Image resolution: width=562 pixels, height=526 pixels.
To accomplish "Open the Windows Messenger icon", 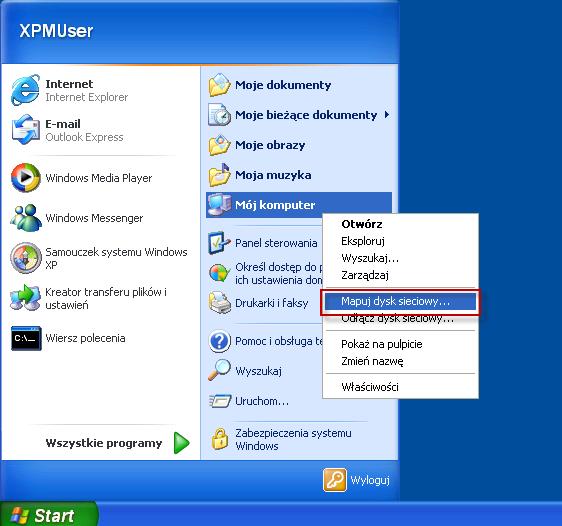I will 25,218.
